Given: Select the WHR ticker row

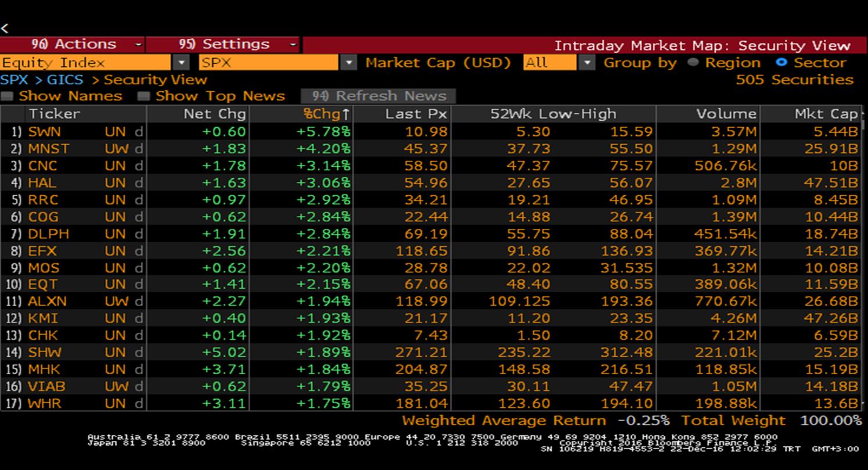Looking at the screenshot, I should coord(430,403).
